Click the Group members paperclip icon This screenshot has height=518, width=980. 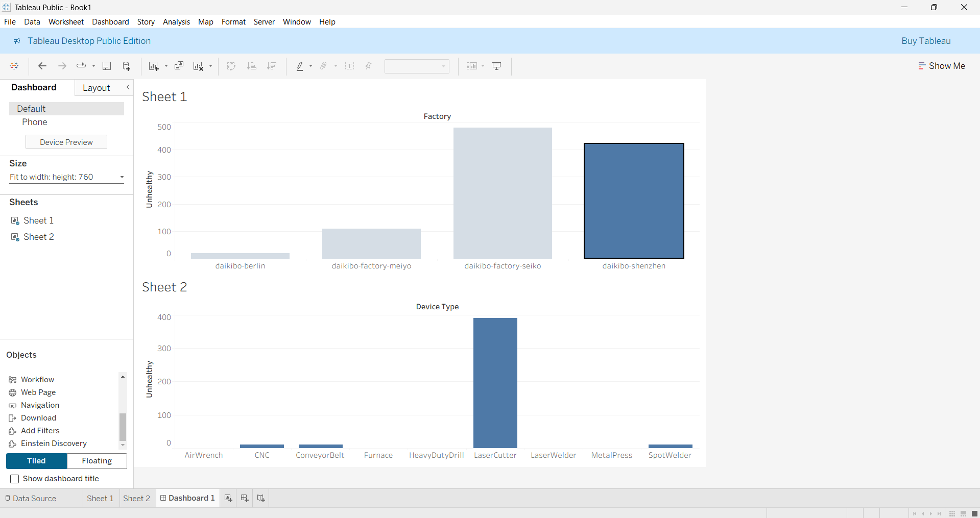click(x=324, y=66)
